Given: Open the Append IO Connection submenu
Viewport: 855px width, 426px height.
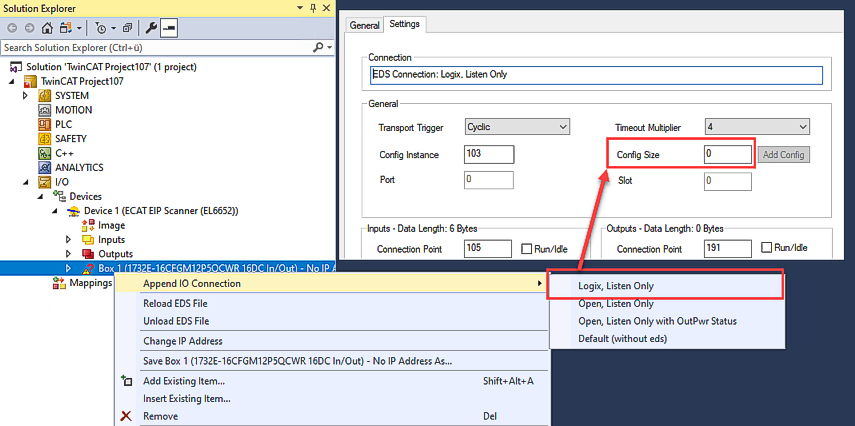Looking at the screenshot, I should 332,284.
